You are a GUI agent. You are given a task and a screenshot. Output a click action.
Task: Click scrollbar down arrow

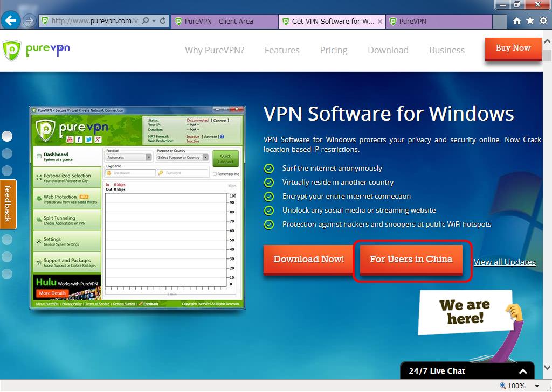tap(548, 367)
